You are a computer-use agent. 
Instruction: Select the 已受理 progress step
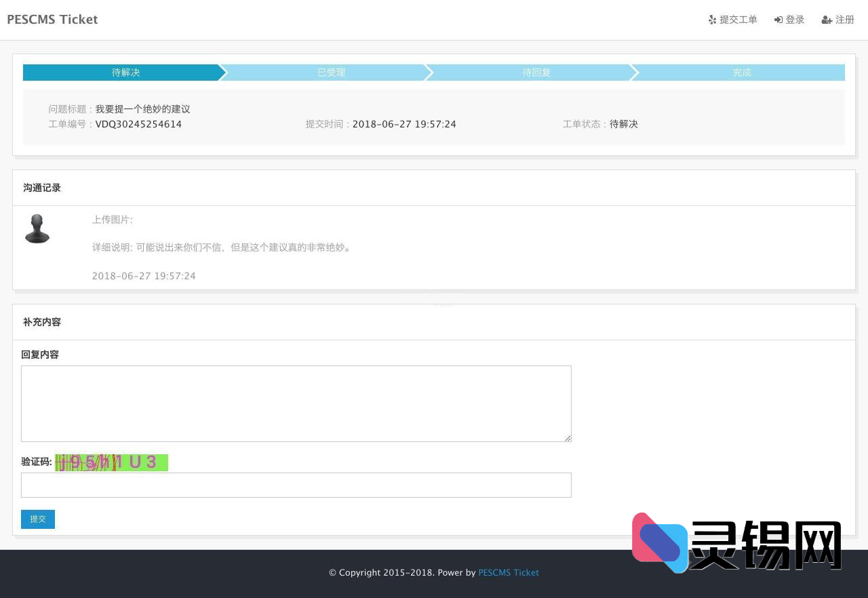pos(331,73)
